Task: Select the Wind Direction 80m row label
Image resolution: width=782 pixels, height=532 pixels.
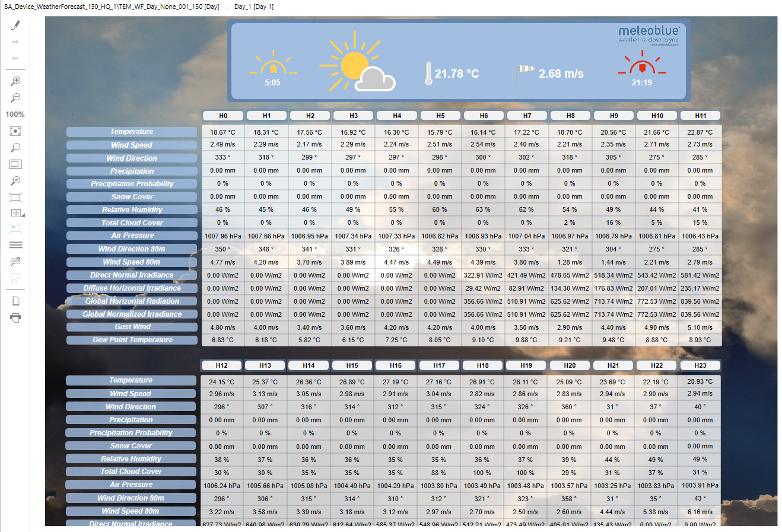Action: pos(132,248)
